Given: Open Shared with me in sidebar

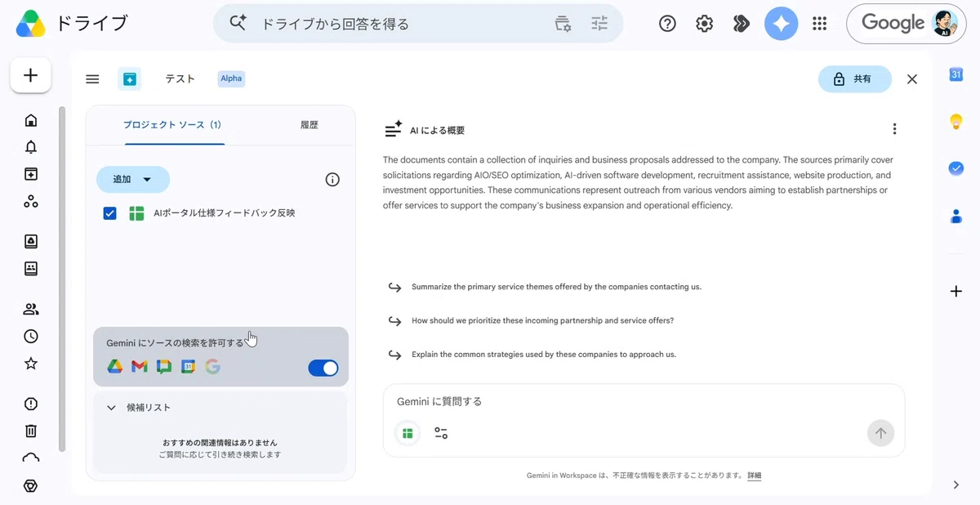Looking at the screenshot, I should [x=31, y=309].
